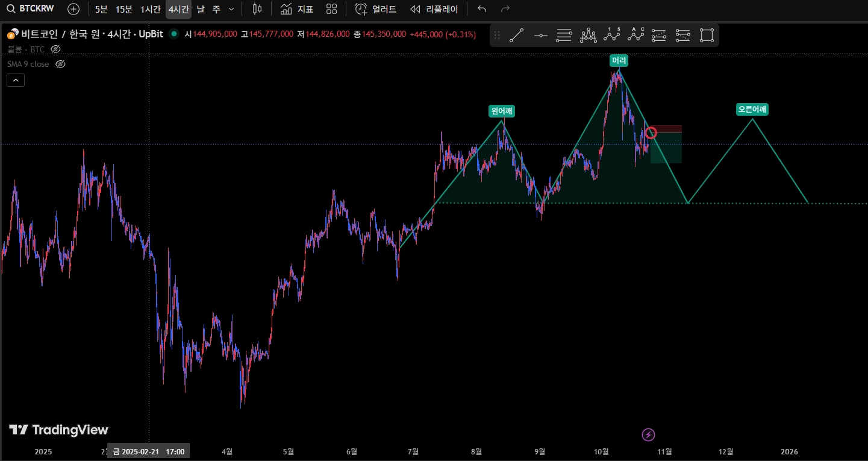Switch chart to weekly 주 interval
The width and height of the screenshot is (868, 461).
click(216, 9)
